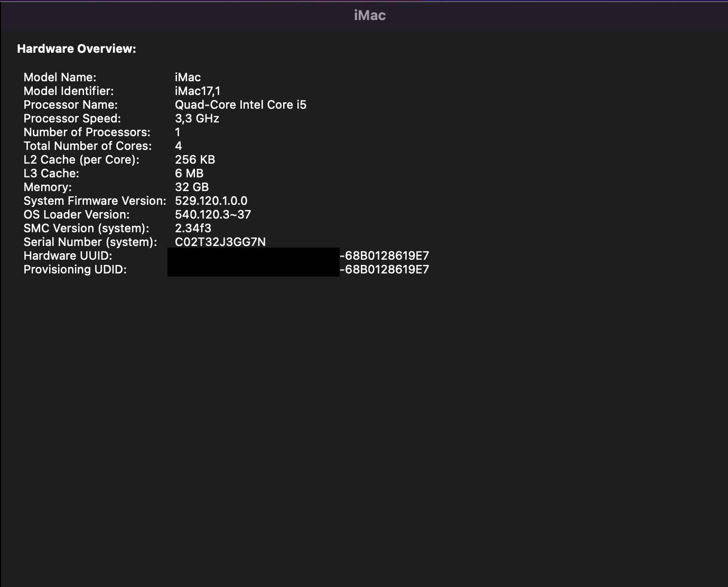Click the L3 Cache label
The height and width of the screenshot is (587, 728).
tap(51, 173)
